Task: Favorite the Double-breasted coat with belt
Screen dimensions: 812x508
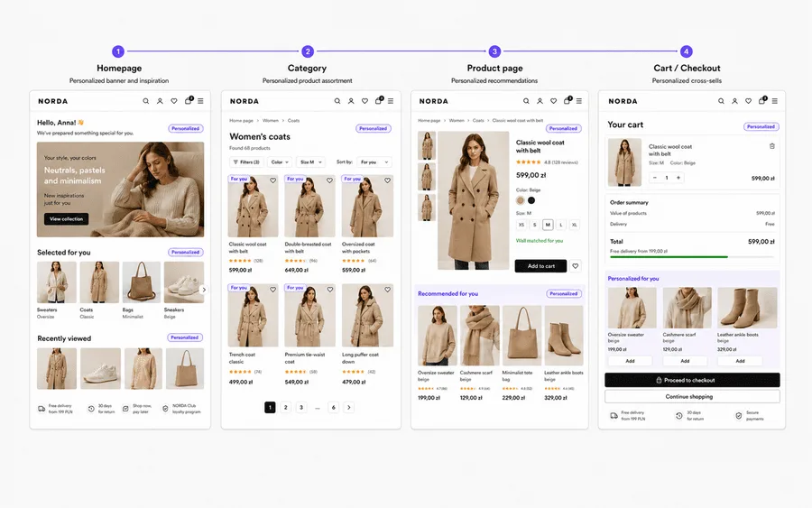Action: [329, 180]
